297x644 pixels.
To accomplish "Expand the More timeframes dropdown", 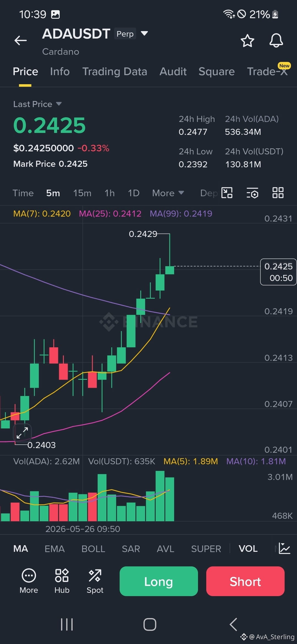I will coord(168,193).
